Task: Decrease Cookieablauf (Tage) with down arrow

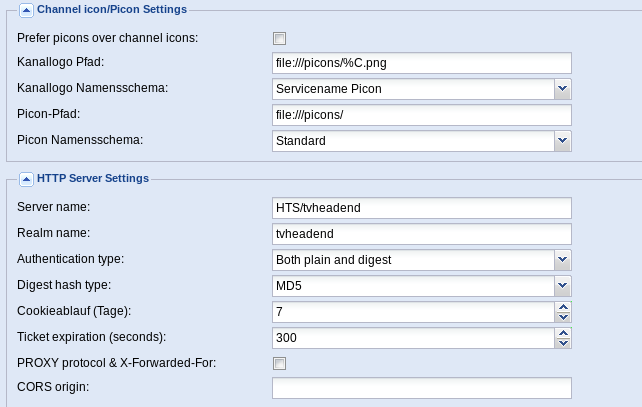Action: point(563,317)
